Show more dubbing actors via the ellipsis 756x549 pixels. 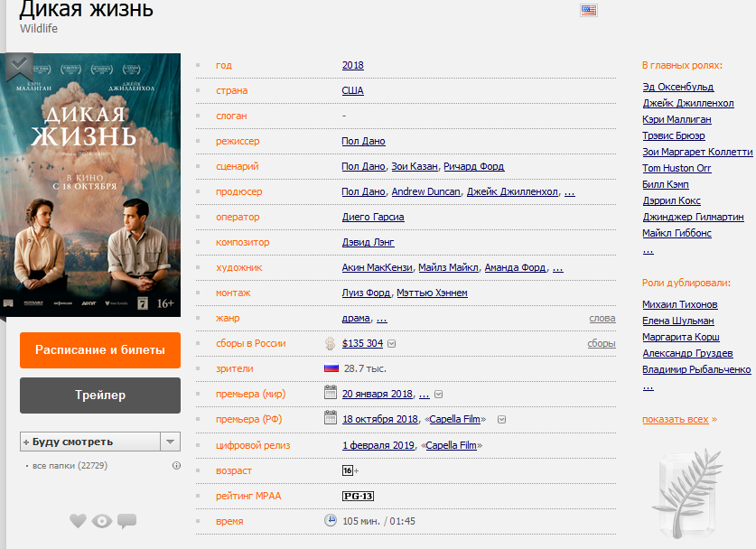pos(648,386)
